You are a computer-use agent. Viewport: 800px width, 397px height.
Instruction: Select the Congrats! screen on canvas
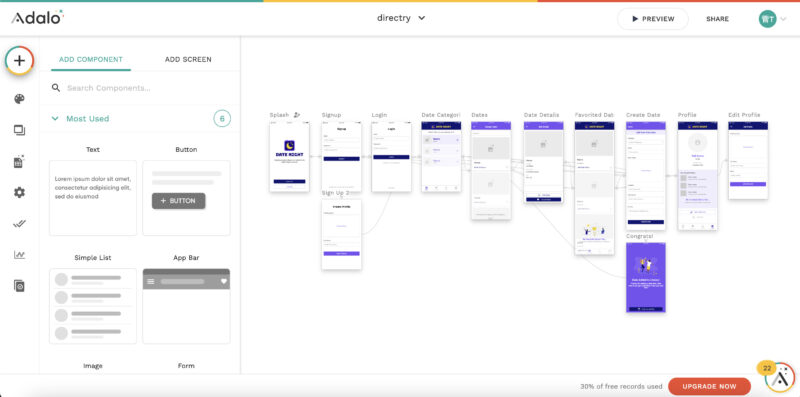click(x=646, y=277)
